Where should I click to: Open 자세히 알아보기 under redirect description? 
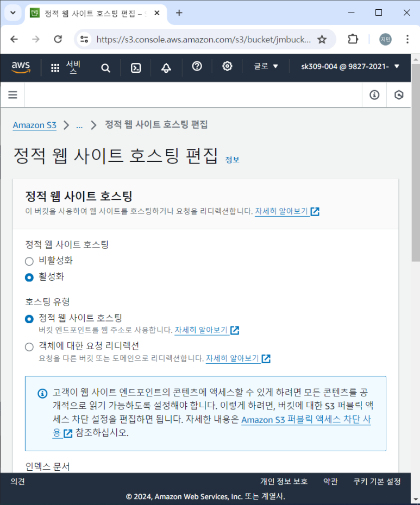click(238, 358)
